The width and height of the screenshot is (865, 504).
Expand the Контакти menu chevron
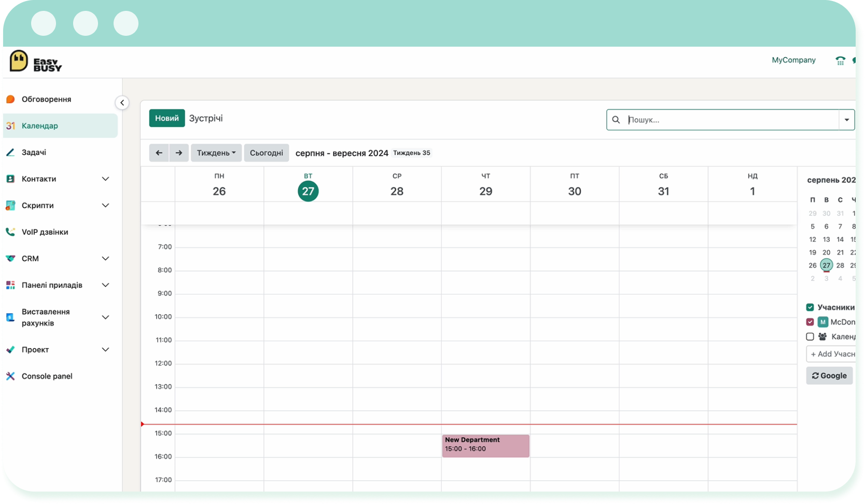[105, 179]
